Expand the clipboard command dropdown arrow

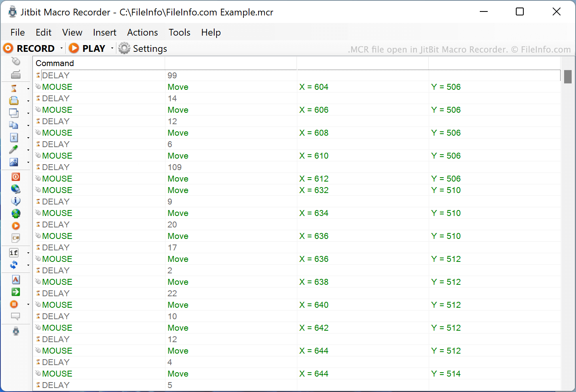pyautogui.click(x=28, y=125)
